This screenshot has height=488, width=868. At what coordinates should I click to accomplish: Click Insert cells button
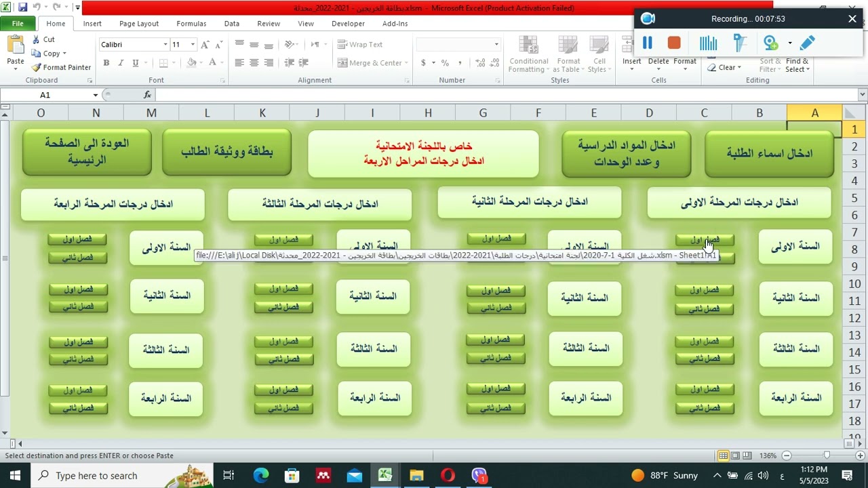click(631, 64)
